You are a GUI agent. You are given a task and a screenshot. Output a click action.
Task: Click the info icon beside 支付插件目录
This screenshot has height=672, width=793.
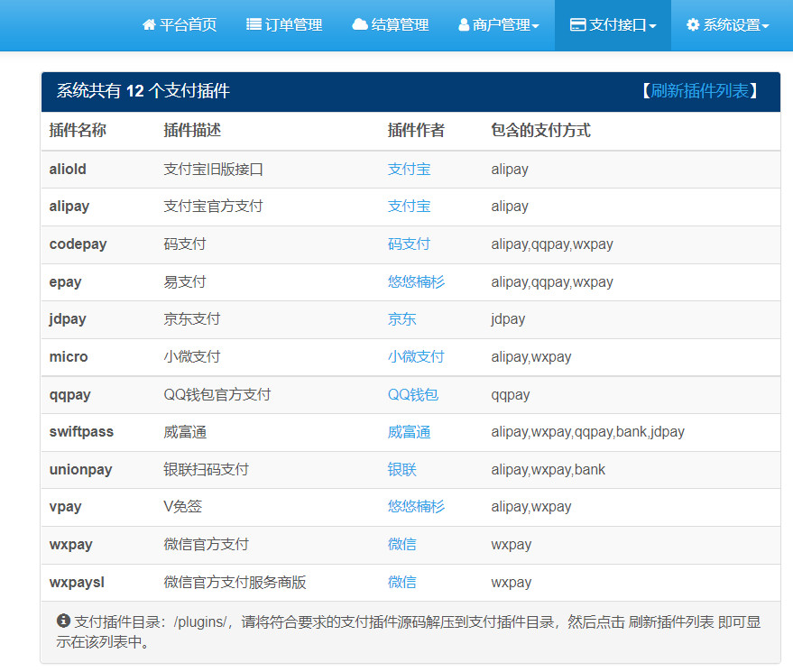point(63,621)
